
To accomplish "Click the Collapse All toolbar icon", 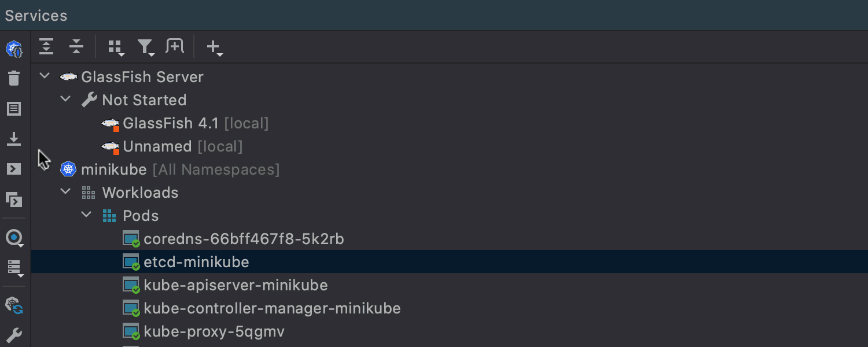I will coord(76,47).
